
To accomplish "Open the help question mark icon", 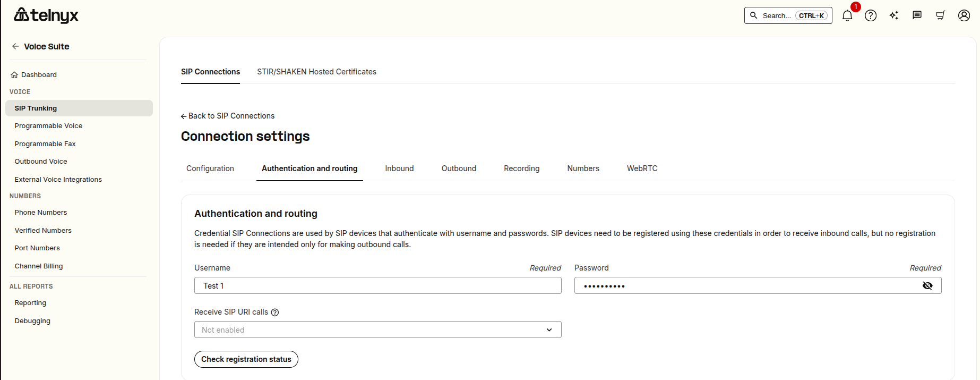I will point(871,15).
